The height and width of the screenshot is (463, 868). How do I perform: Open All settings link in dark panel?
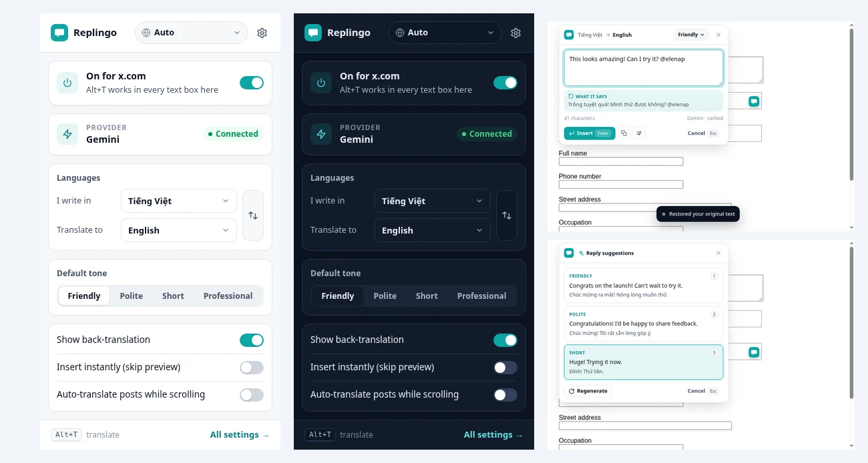[493, 435]
